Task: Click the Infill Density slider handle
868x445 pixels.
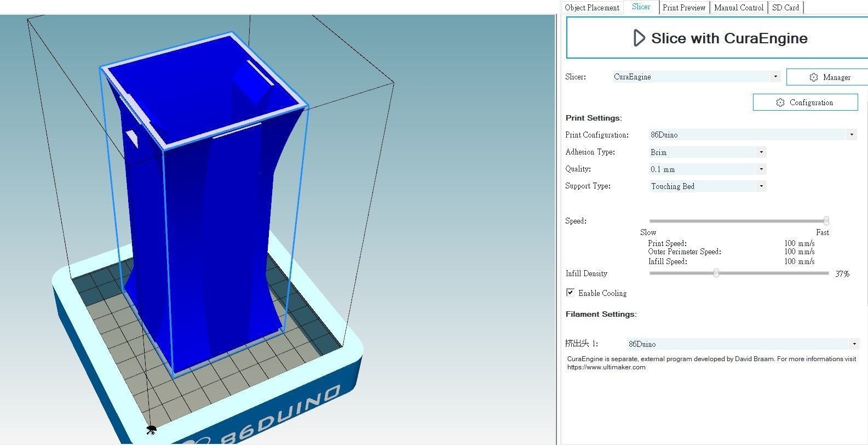Action: (x=716, y=273)
